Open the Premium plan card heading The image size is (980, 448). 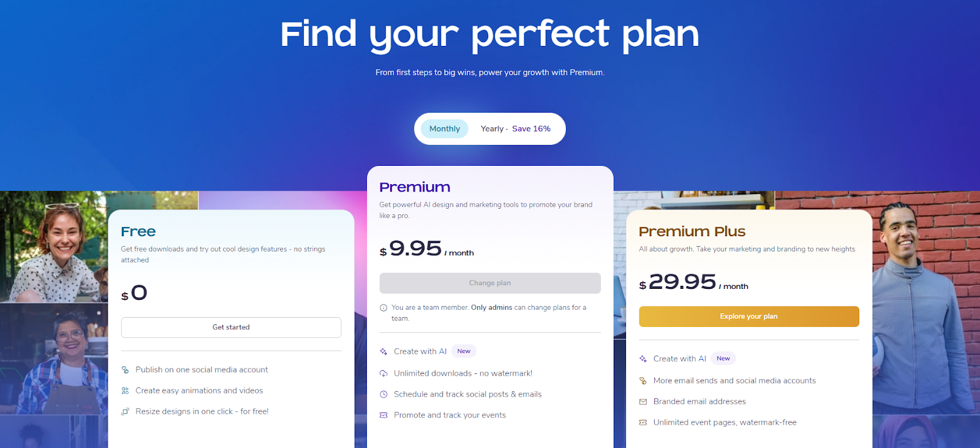tap(415, 187)
